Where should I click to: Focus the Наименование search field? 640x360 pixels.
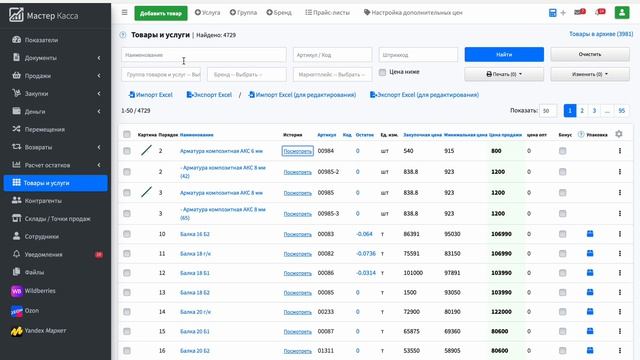tap(204, 55)
